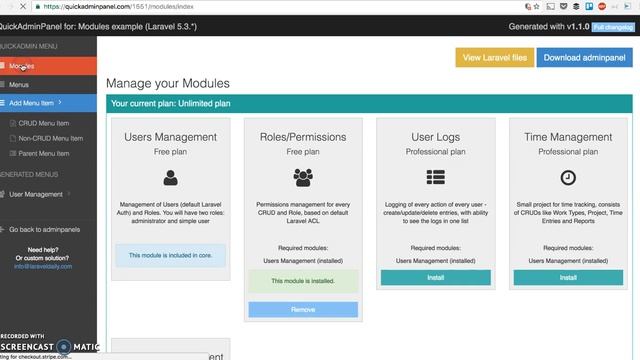Click the clock icon in Time Management card
The height and width of the screenshot is (360, 640).
568,178
